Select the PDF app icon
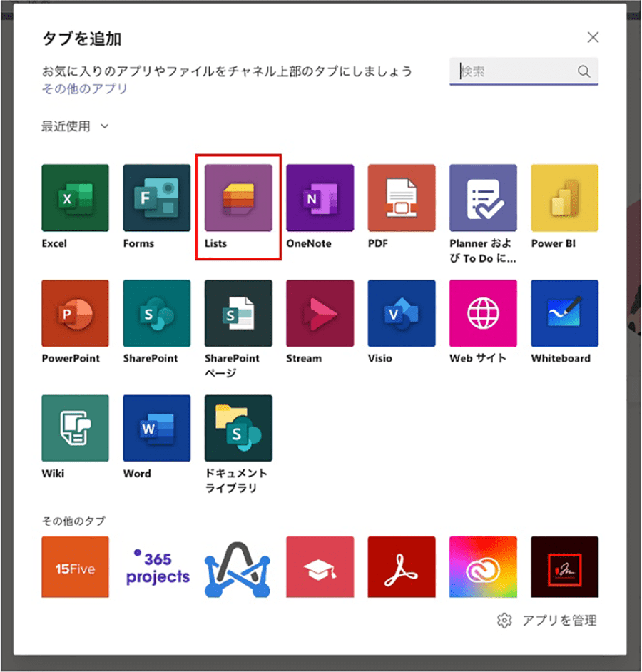 tap(402, 198)
